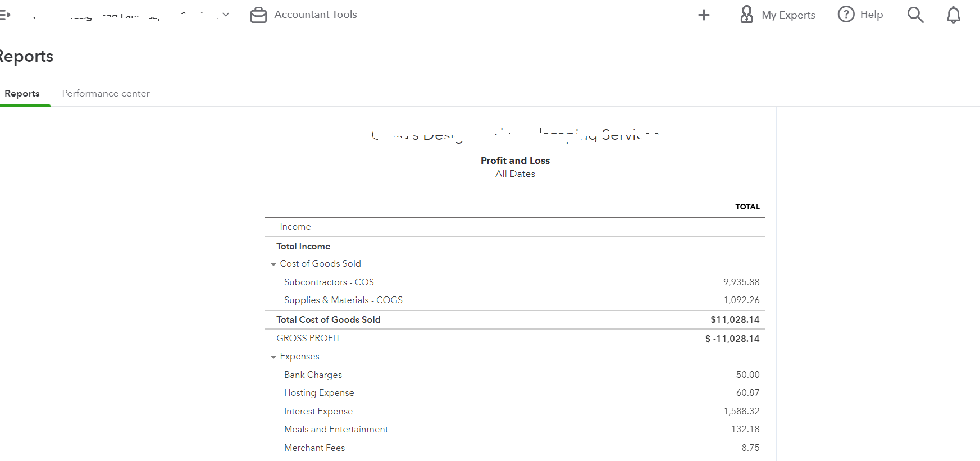980x461 pixels.
Task: Open My Experts person icon
Action: (x=746, y=15)
